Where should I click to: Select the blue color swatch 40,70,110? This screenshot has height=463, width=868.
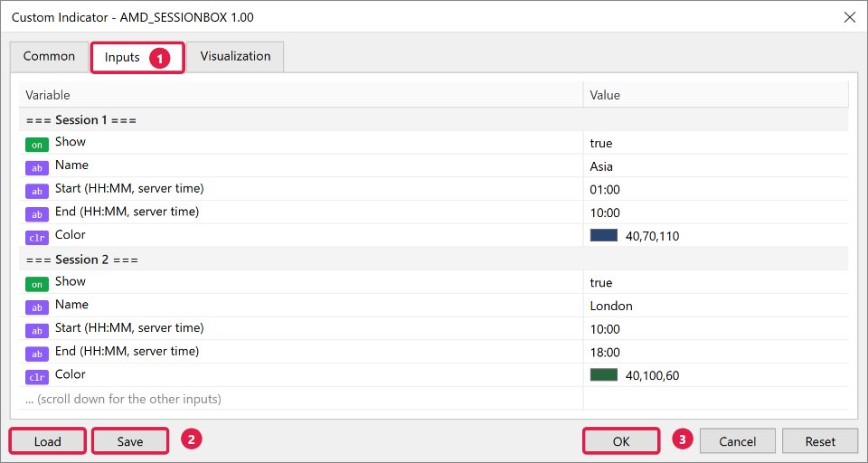604,235
